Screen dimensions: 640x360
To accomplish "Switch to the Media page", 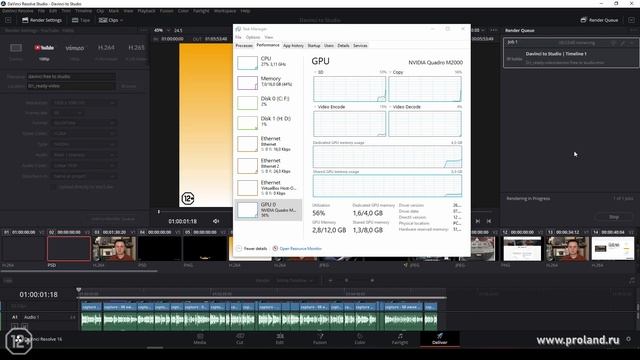I will (x=200, y=339).
